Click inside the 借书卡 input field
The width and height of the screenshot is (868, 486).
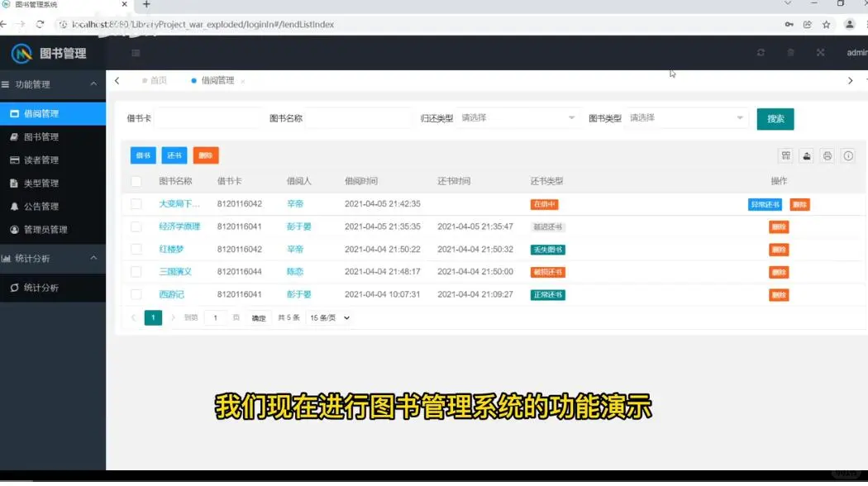pos(207,118)
